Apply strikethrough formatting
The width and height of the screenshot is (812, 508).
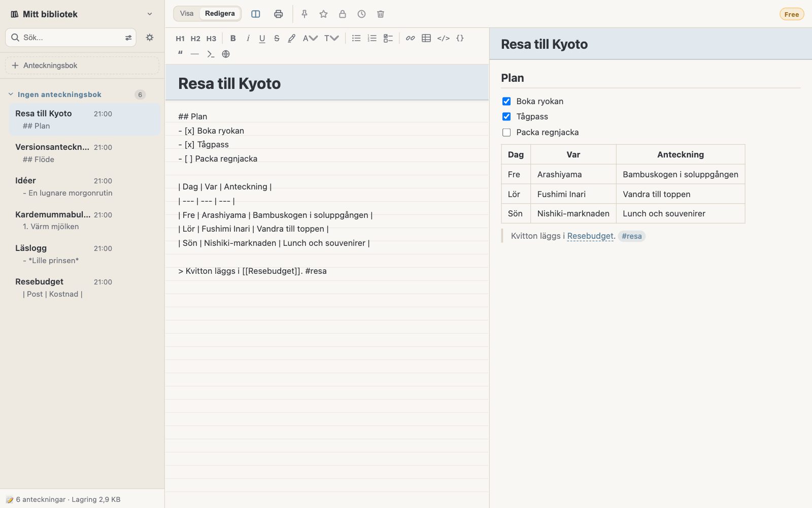click(x=277, y=38)
